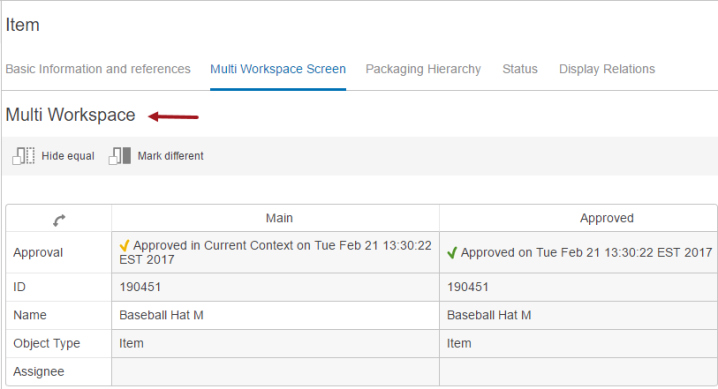Click the yellow approval checkmark in Main column

124,246
